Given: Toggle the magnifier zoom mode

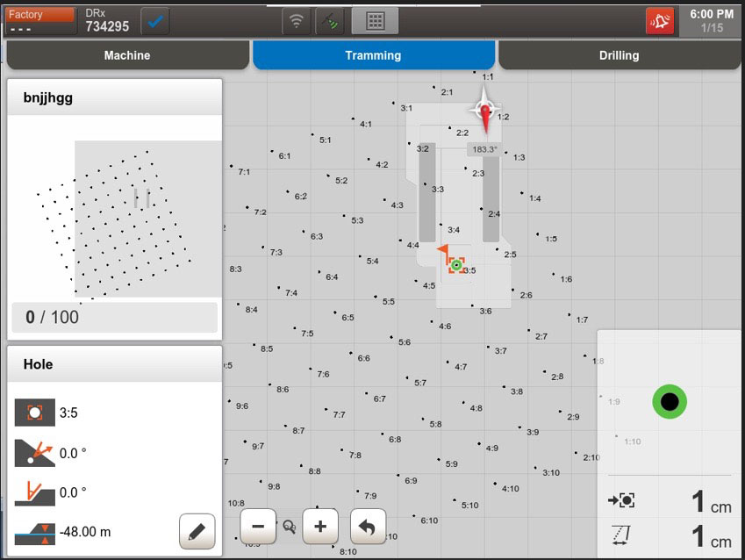Looking at the screenshot, I should tap(289, 528).
